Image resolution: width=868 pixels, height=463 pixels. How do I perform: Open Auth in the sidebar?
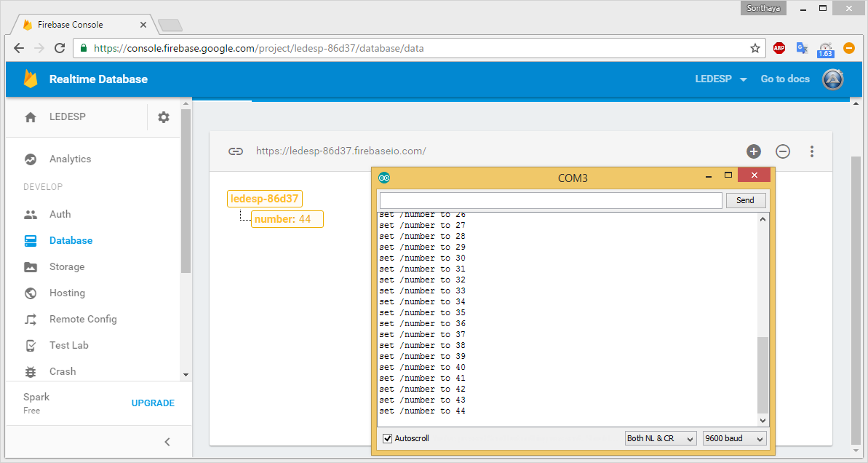tap(60, 214)
